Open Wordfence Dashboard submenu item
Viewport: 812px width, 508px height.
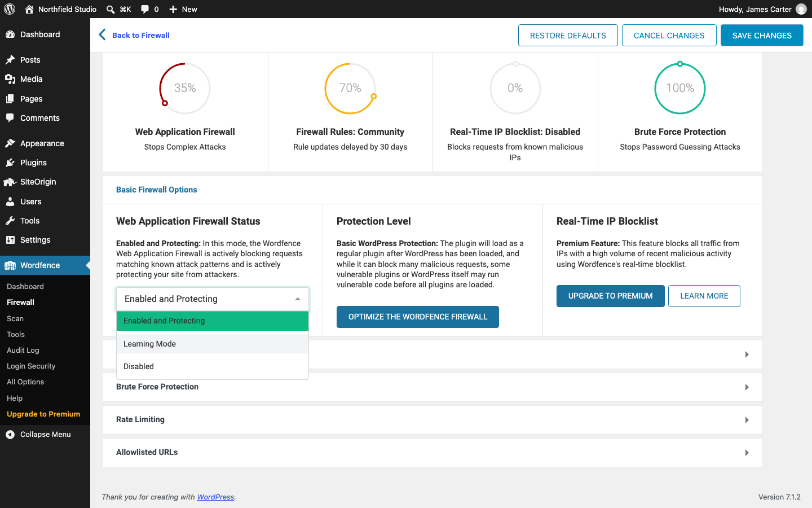click(x=25, y=286)
